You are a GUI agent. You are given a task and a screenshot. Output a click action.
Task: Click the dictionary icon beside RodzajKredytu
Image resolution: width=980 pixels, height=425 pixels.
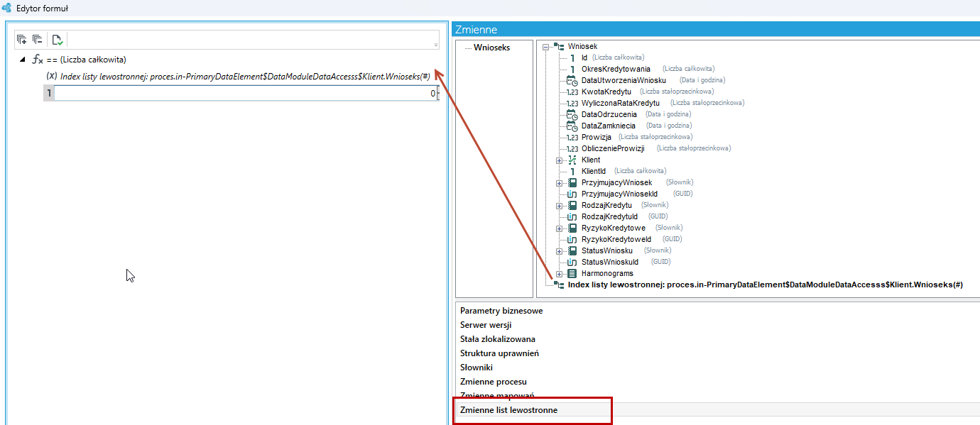pyautogui.click(x=572, y=205)
